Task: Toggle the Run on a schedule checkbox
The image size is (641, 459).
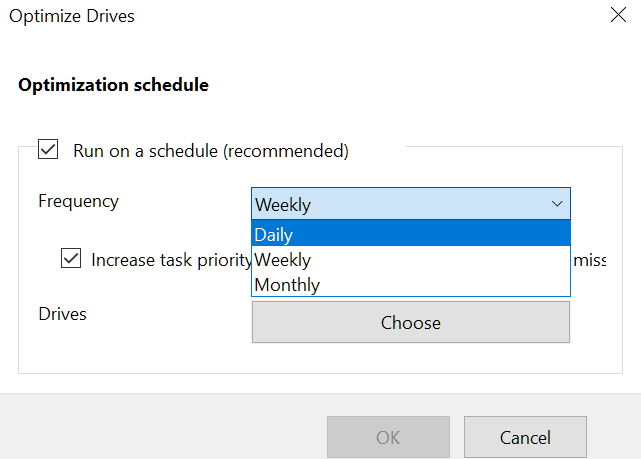Action: pos(48,150)
